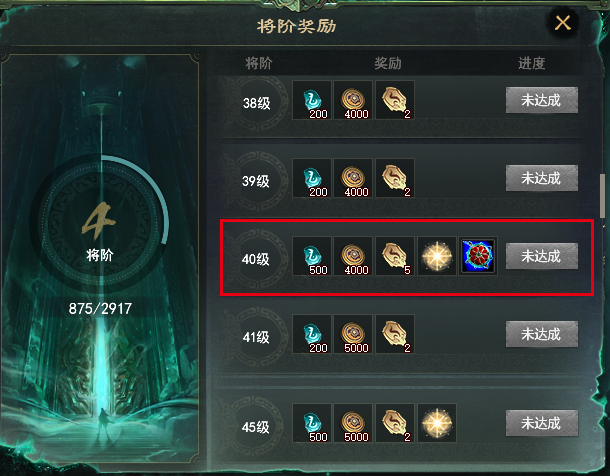
Task: Click the circular 将阶 4 progress ring
Action: click(100, 223)
